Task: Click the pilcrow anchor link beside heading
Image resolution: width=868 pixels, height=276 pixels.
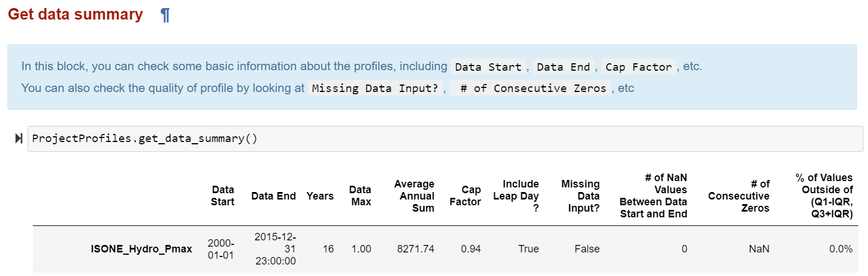Action: (165, 15)
